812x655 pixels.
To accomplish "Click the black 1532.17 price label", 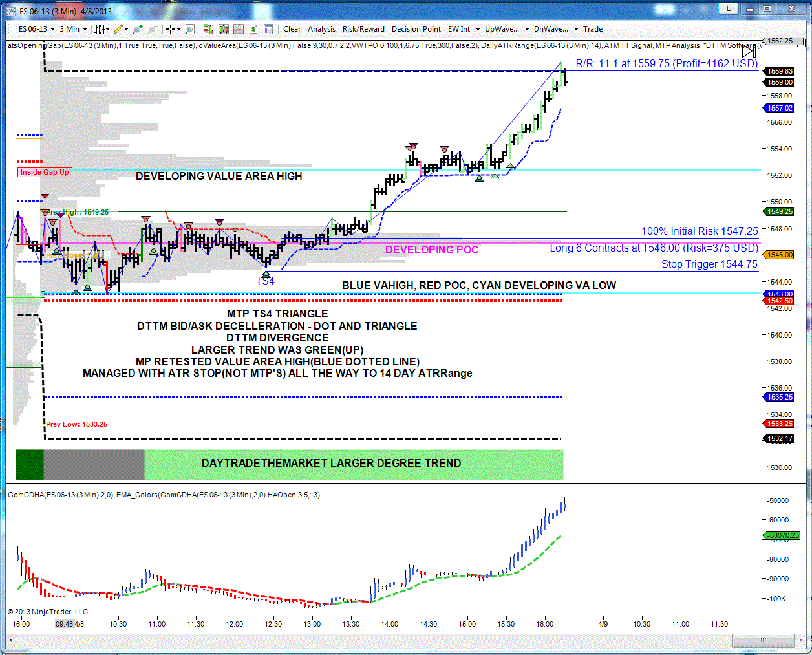I will coord(779,438).
